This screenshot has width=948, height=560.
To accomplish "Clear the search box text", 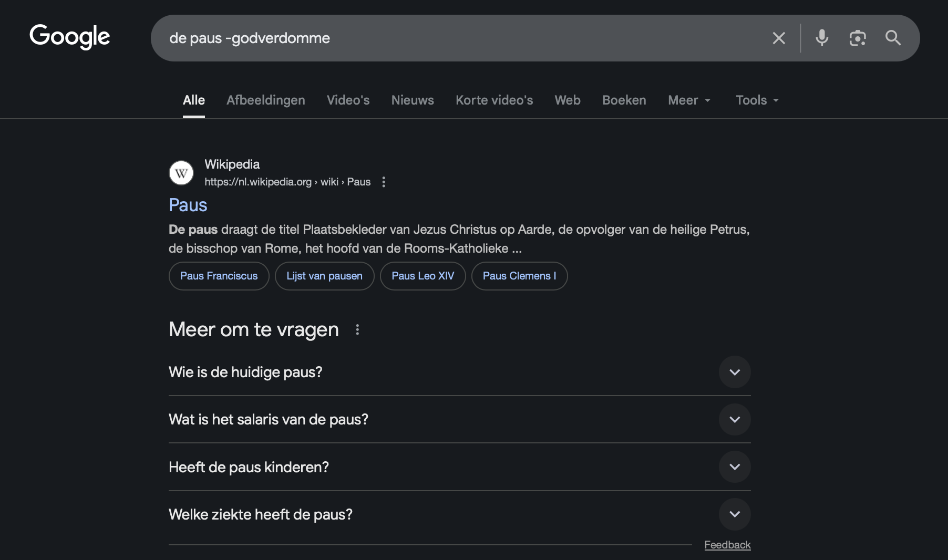I will (778, 38).
